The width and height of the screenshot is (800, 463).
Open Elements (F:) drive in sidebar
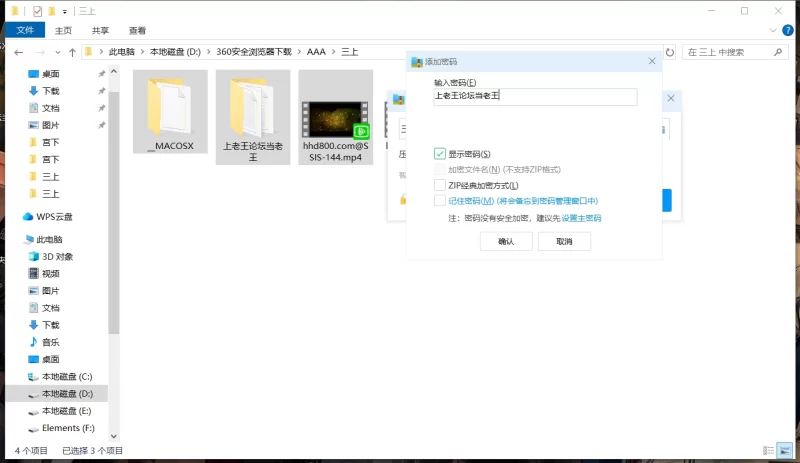68,428
